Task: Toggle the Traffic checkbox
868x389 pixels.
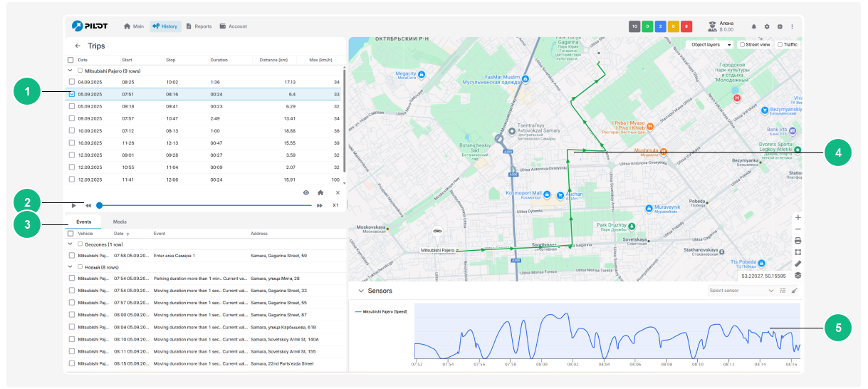Action: 780,45
